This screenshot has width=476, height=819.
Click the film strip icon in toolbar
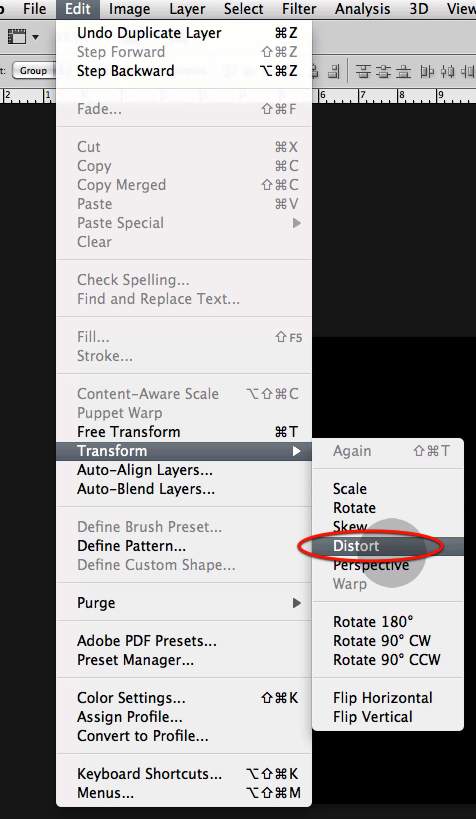click(17, 37)
